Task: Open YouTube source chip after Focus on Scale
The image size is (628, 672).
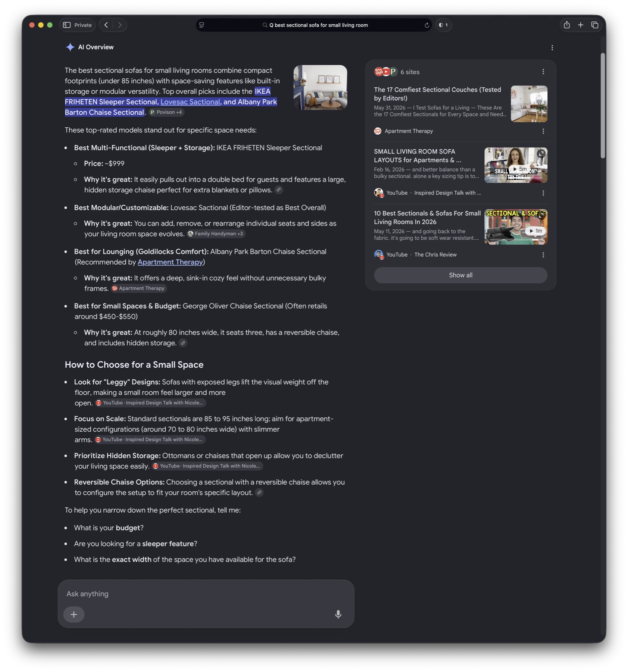Action: coord(149,440)
